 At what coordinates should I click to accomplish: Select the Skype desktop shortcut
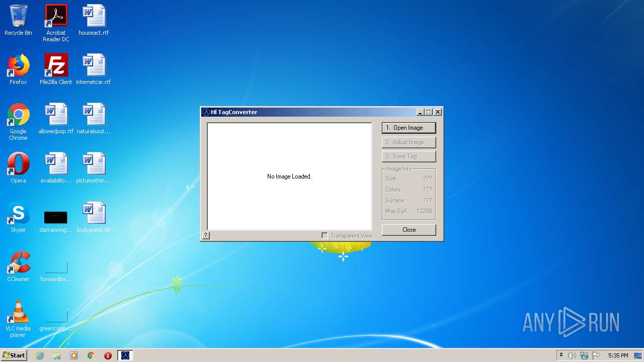click(18, 217)
